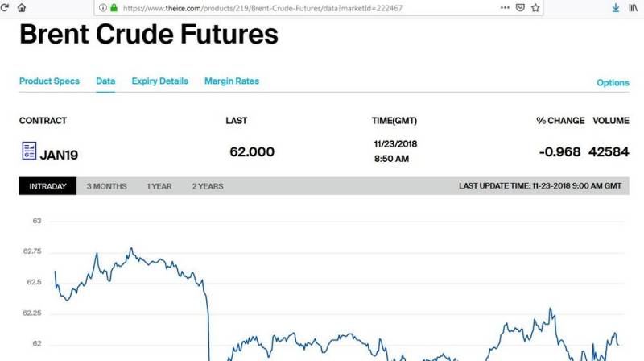
Task: Show the 1 YEAR chart range
Action: pos(159,186)
